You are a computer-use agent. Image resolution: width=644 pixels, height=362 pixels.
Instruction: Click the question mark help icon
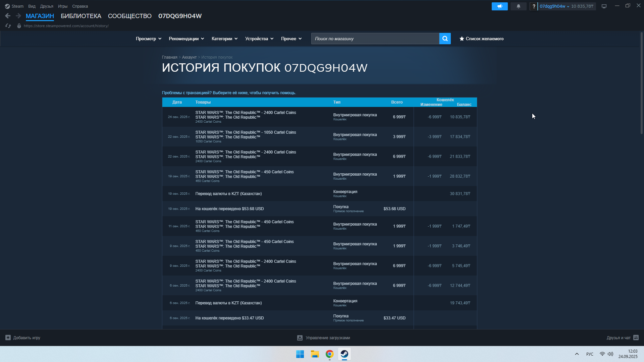pyautogui.click(x=534, y=6)
